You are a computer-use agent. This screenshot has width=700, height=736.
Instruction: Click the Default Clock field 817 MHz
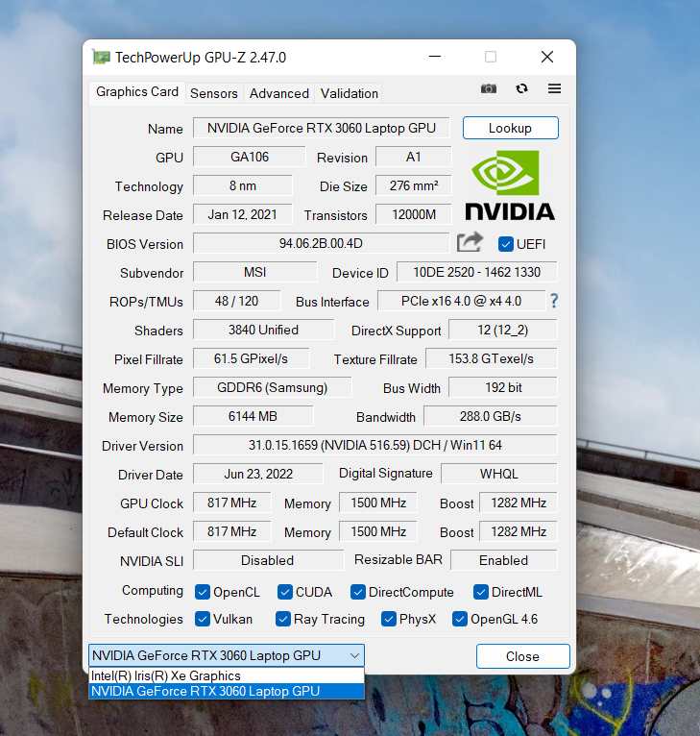pyautogui.click(x=231, y=531)
